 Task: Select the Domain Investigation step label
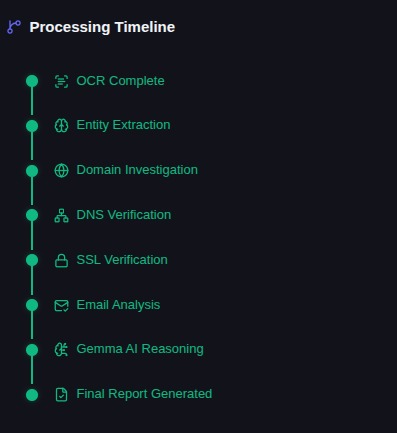137,170
